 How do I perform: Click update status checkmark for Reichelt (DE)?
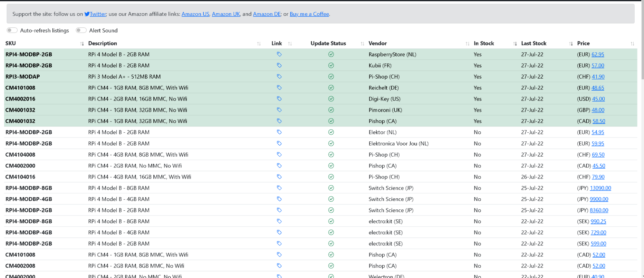331,88
